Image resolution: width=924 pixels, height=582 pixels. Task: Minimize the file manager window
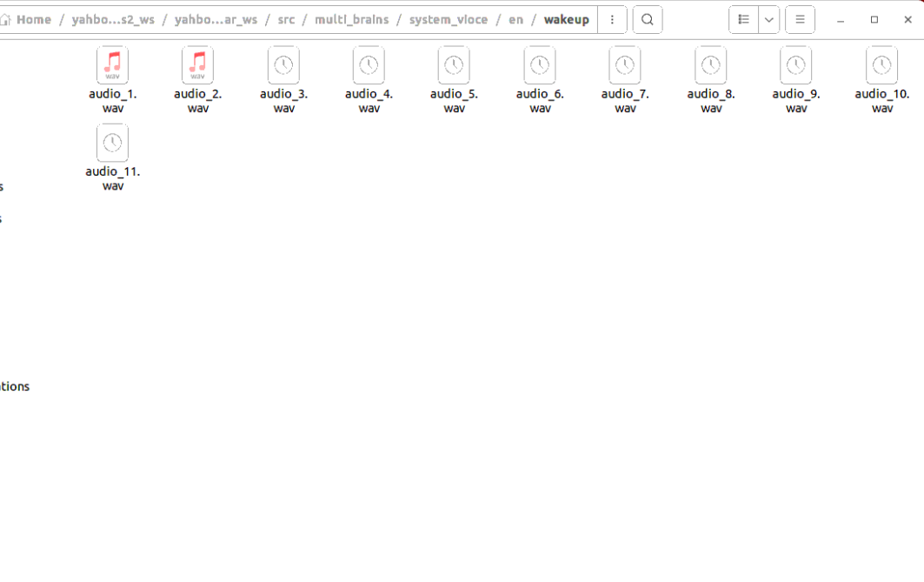(841, 19)
